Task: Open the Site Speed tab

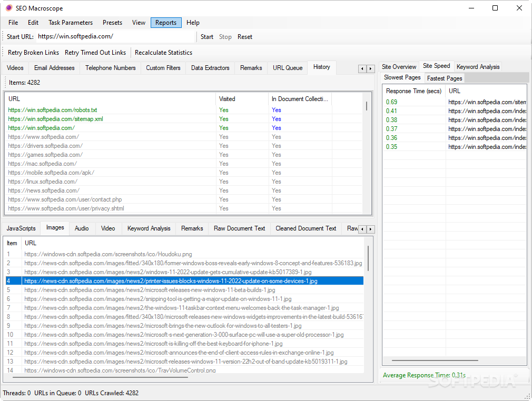Action: (x=436, y=66)
